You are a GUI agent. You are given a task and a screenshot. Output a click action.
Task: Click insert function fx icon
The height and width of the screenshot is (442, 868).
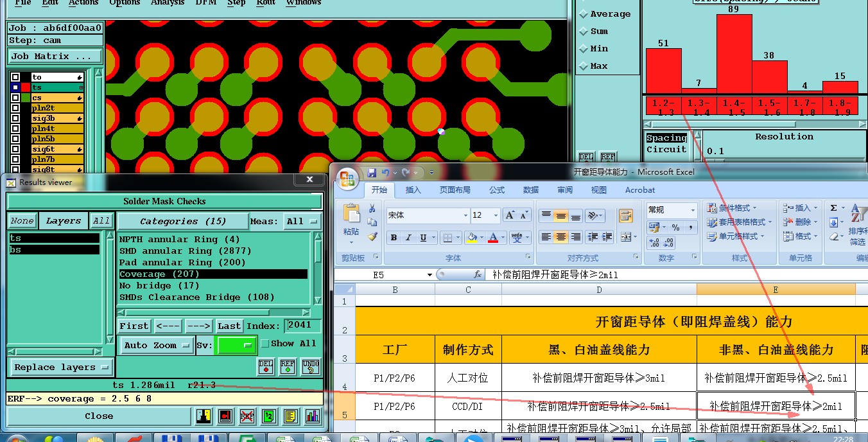click(477, 274)
